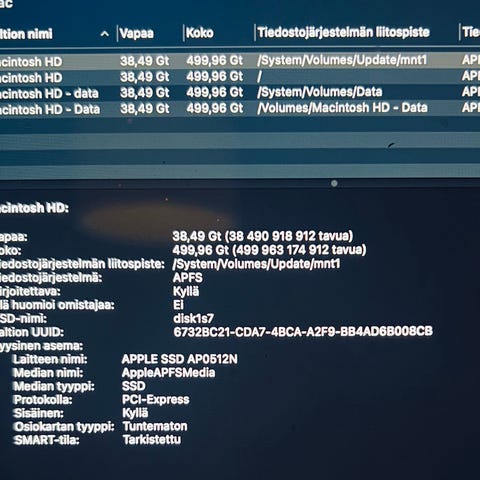Click the Laitteen nimi label

(x=50, y=359)
